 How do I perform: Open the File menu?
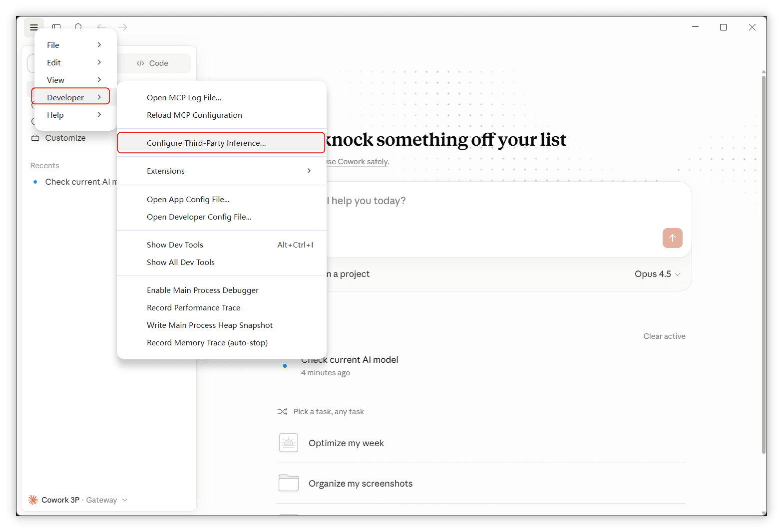(75, 45)
